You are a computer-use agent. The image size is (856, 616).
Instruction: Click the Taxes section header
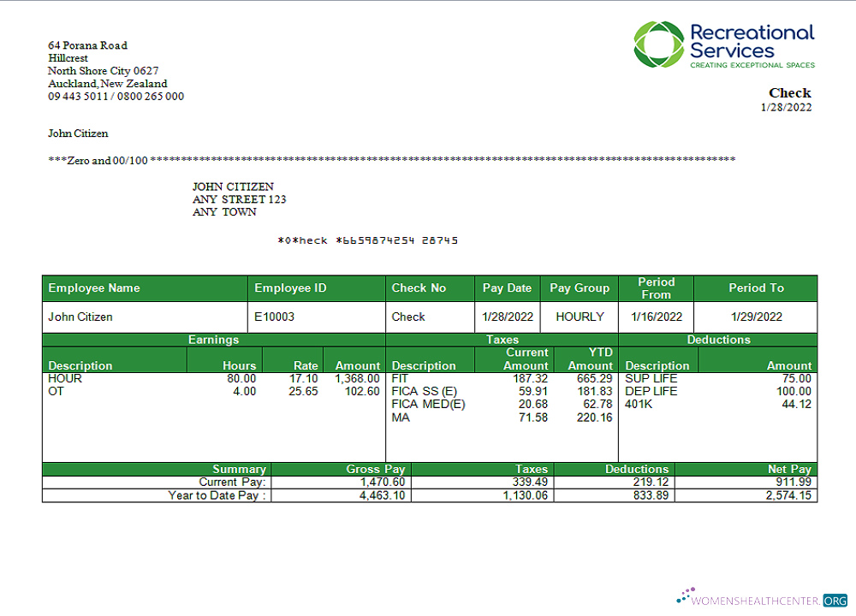pos(502,340)
